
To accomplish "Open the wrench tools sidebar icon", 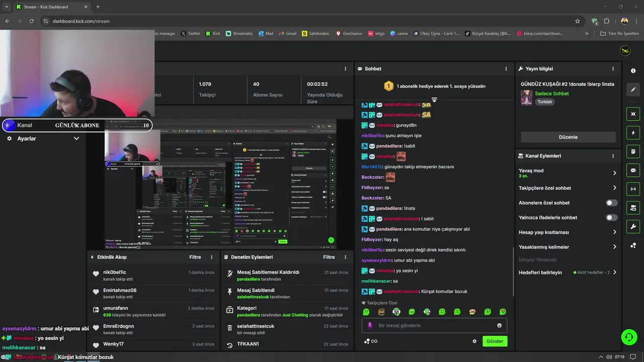I will (x=633, y=226).
